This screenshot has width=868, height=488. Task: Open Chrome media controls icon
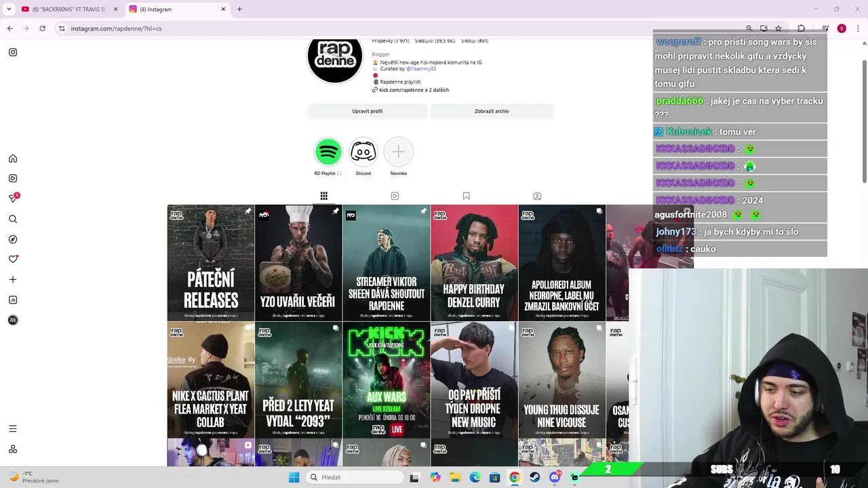[825, 28]
